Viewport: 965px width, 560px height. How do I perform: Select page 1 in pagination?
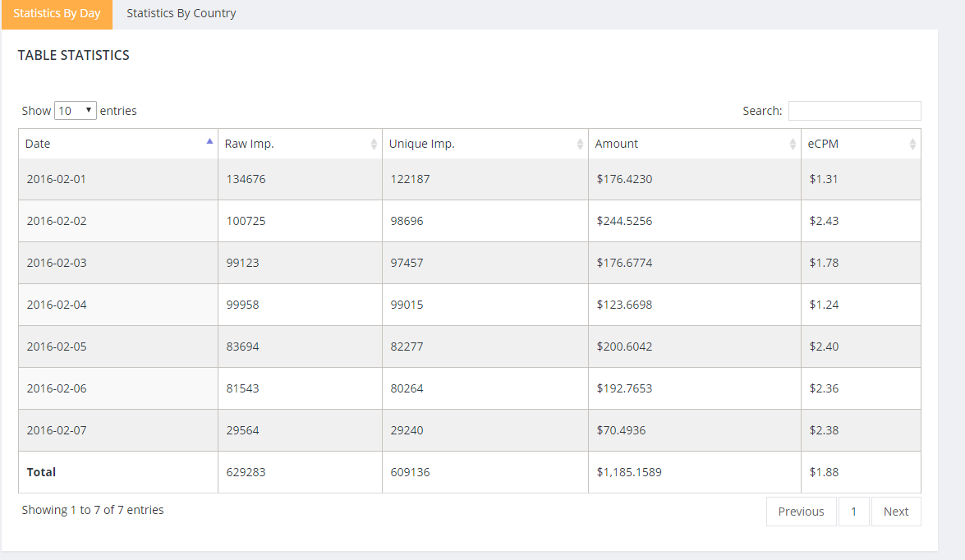coord(854,512)
